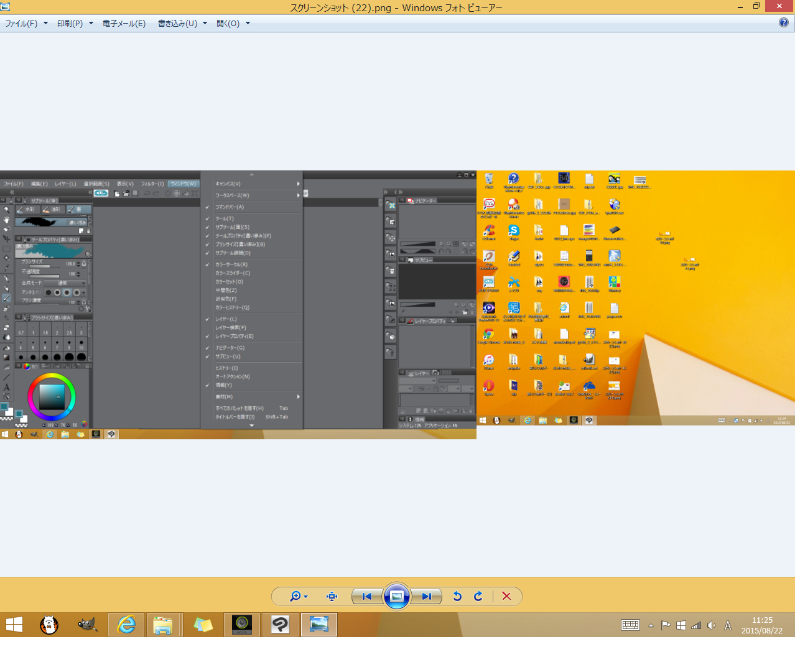Viewport: 795px width, 672px height.
Task: Click the 電子メール(E) menu item
Action: coord(124,23)
